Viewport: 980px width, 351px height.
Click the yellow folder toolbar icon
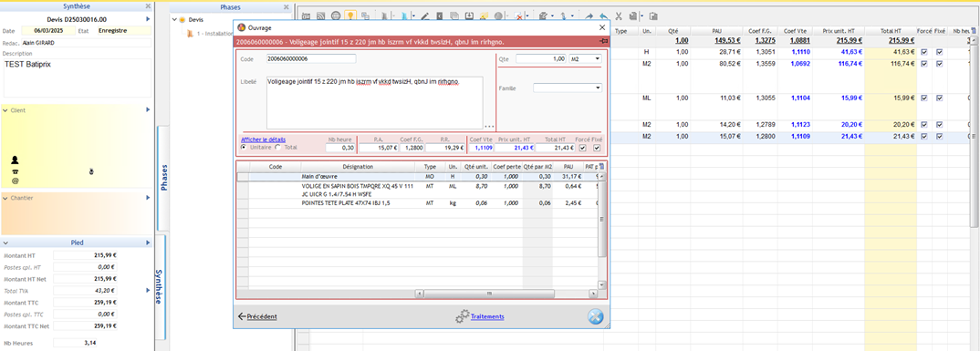point(484,15)
